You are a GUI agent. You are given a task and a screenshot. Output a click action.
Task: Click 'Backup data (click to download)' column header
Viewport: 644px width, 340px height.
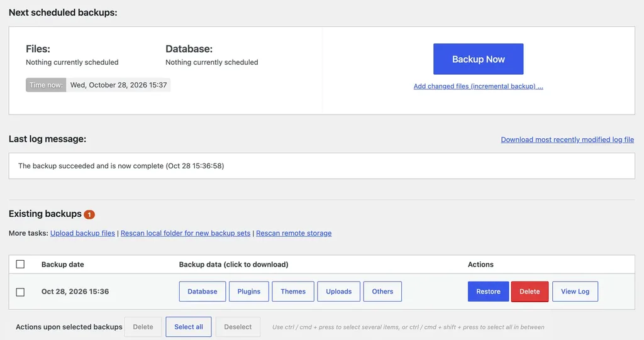(234, 265)
